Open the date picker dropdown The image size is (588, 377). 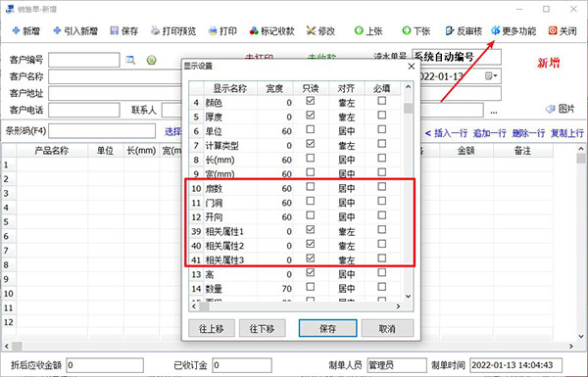point(492,76)
